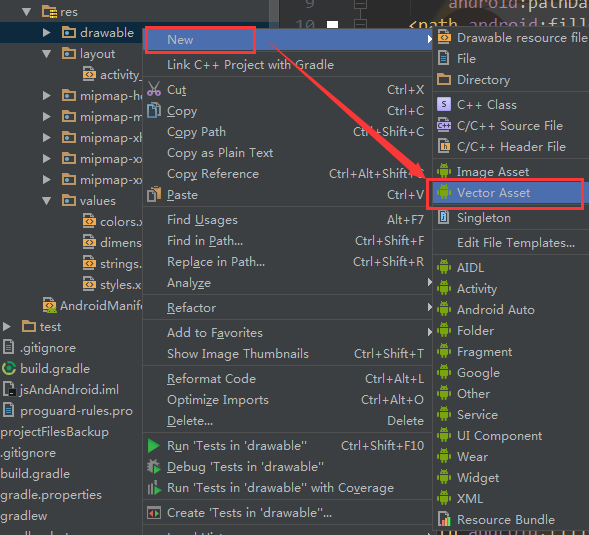Click the Resource Bundle icon
This screenshot has height=535, width=589.
point(444,520)
